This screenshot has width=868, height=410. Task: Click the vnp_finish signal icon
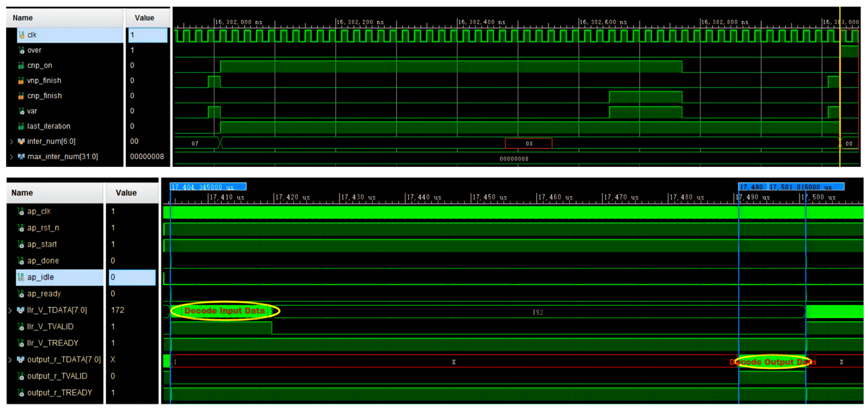[21, 80]
